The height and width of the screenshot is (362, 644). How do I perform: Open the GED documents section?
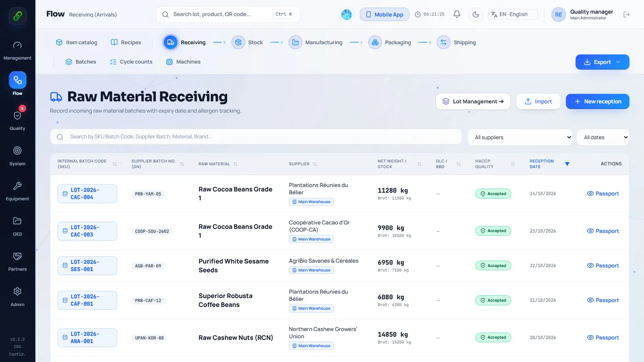(17, 227)
